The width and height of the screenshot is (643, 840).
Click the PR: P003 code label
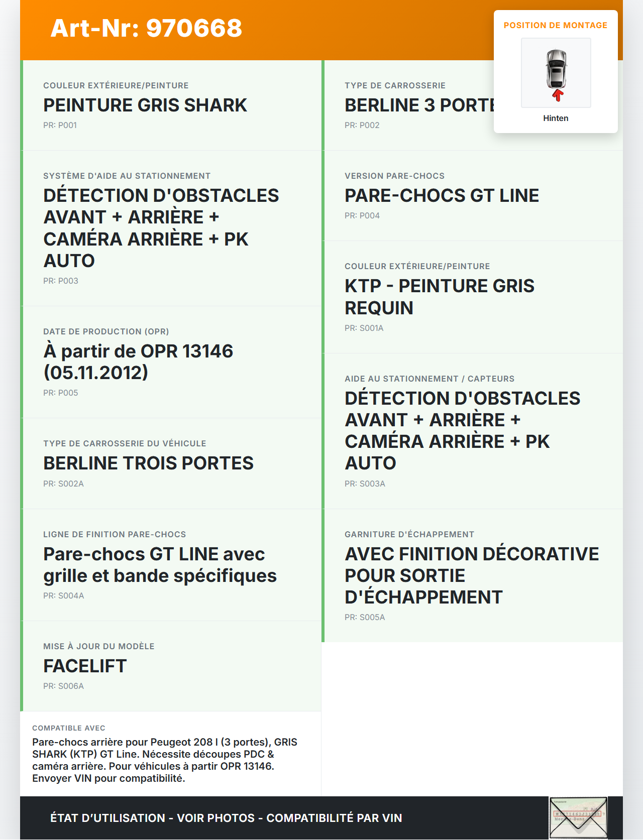pos(61,281)
